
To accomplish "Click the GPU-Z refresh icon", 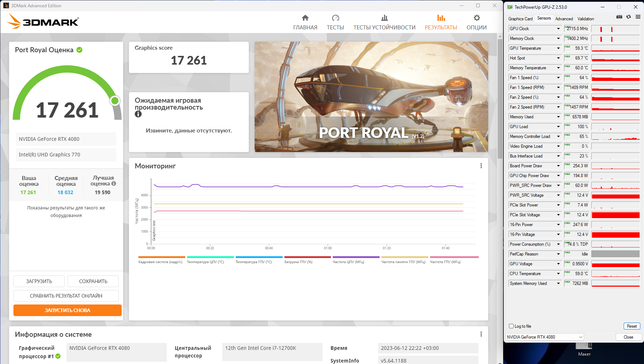I will (x=628, y=17).
